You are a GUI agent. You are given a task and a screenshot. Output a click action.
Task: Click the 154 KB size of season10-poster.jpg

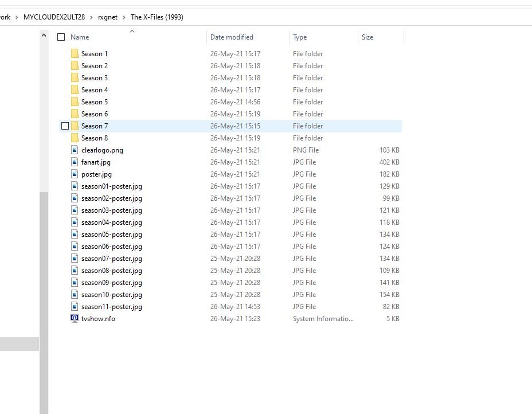coord(389,295)
